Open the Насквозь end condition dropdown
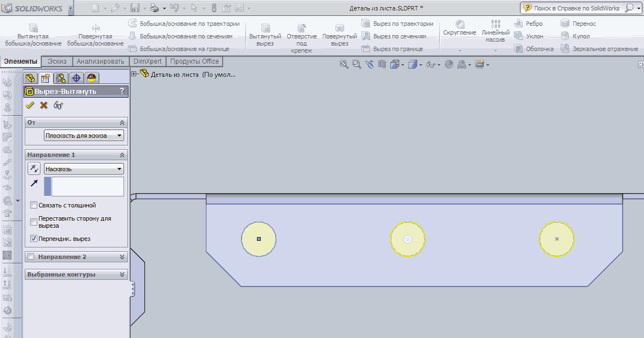644x338 pixels. [84, 169]
